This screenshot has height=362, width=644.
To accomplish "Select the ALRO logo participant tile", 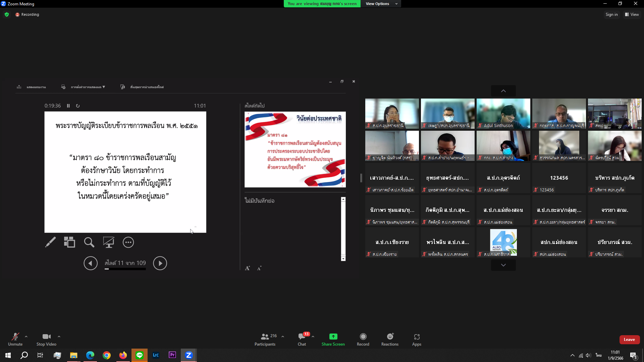I will point(503,242).
